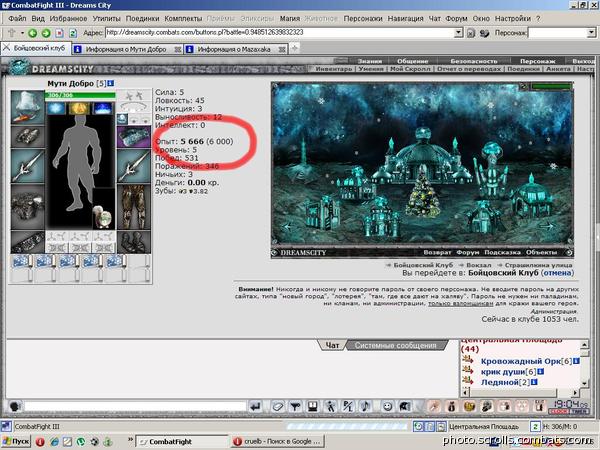Open the Файл menu

[17, 18]
